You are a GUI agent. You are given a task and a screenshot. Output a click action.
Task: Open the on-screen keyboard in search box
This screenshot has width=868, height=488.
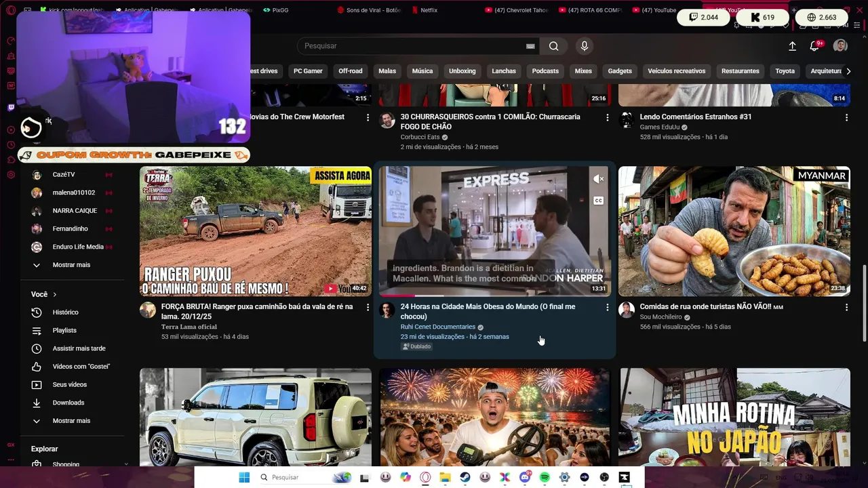click(x=530, y=46)
